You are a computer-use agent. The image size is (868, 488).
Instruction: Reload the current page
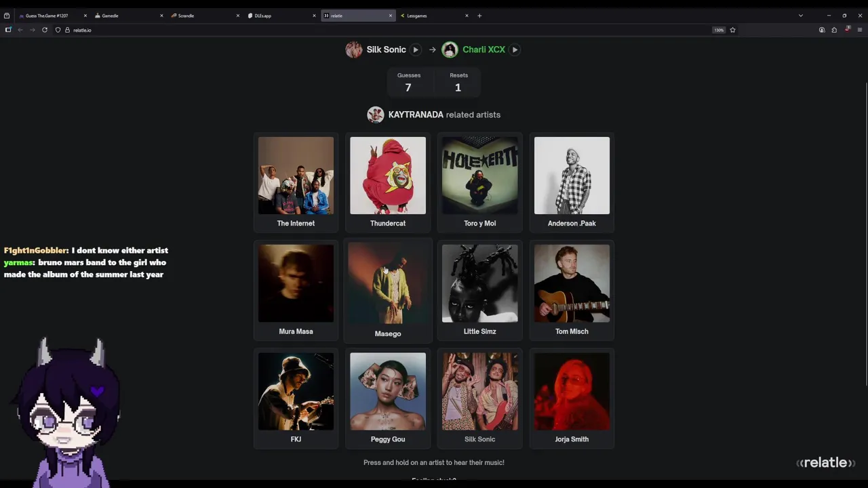coord(45,30)
